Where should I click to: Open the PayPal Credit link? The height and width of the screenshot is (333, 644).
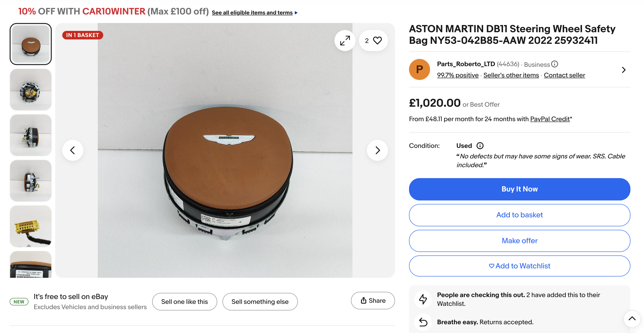coord(550,119)
